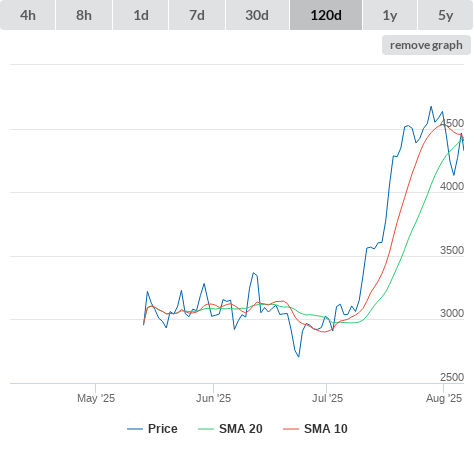Screen dimensions: 474x455
Task: Choose the 1d range tab
Action: click(141, 15)
